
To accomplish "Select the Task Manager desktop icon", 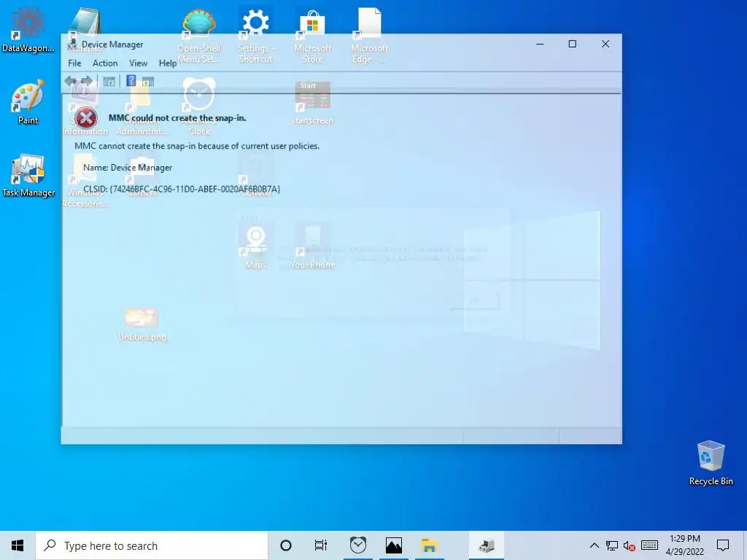I will click(x=28, y=175).
